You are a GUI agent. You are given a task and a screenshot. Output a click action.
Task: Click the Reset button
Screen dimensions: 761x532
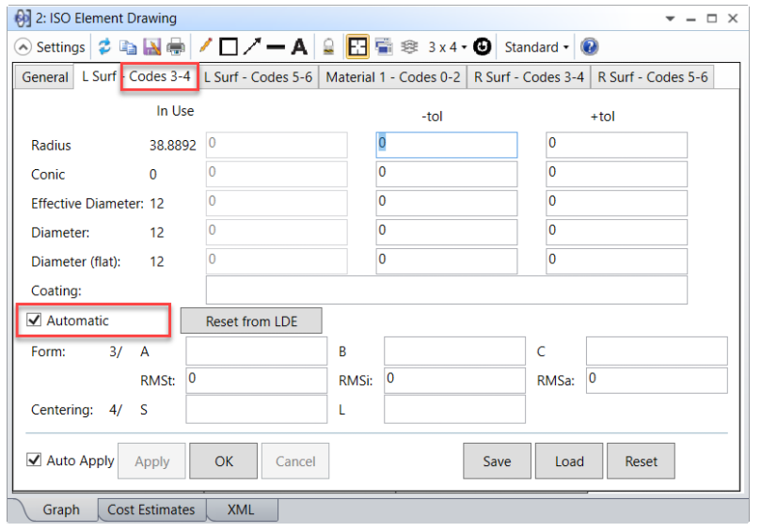click(642, 461)
